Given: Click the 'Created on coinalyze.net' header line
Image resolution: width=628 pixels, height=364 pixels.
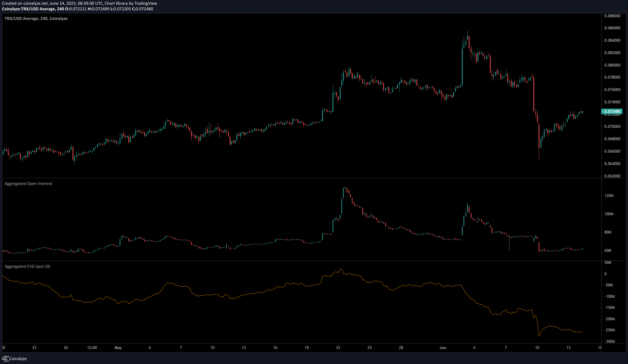Looking at the screenshot, I should (79, 3).
